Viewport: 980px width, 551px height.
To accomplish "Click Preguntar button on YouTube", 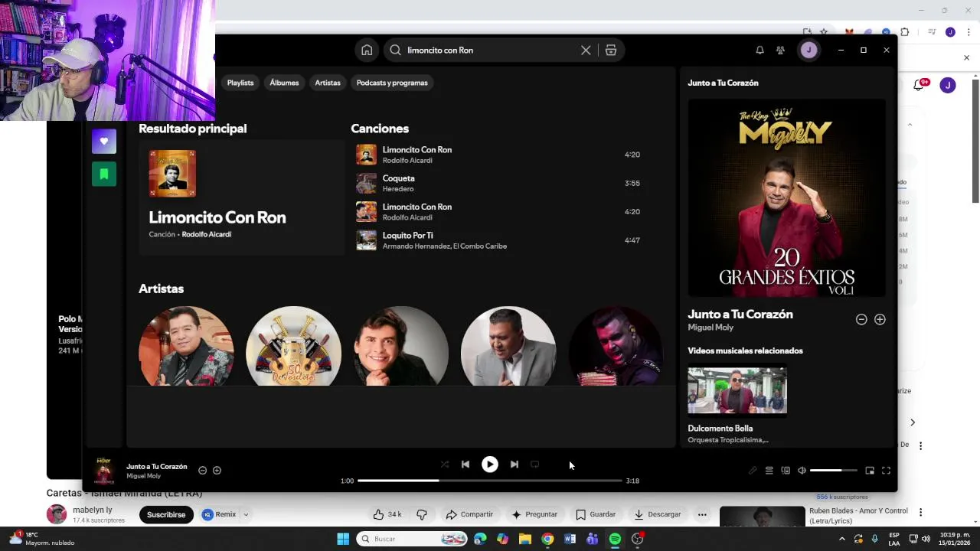I will click(534, 515).
